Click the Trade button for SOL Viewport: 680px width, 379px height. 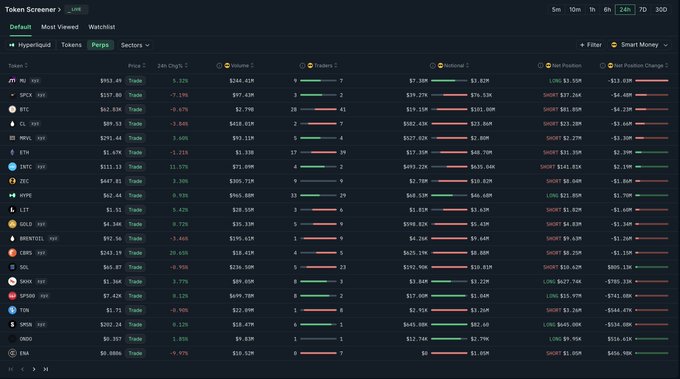(135, 267)
